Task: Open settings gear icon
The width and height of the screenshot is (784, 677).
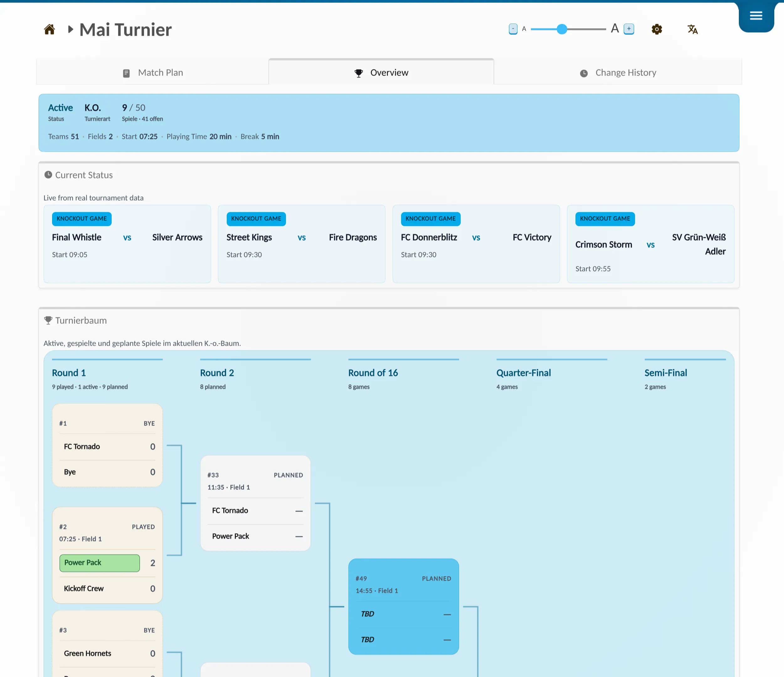Action: [x=657, y=29]
